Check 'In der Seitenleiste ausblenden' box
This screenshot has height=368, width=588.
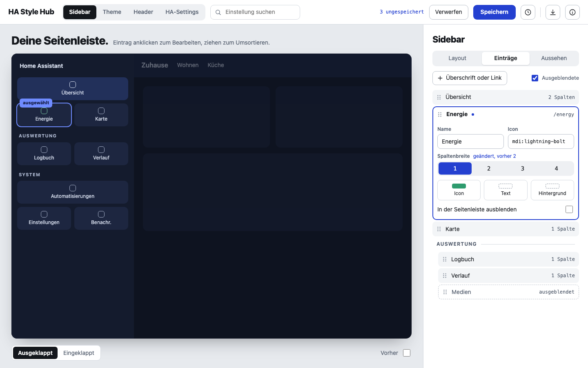tap(569, 209)
